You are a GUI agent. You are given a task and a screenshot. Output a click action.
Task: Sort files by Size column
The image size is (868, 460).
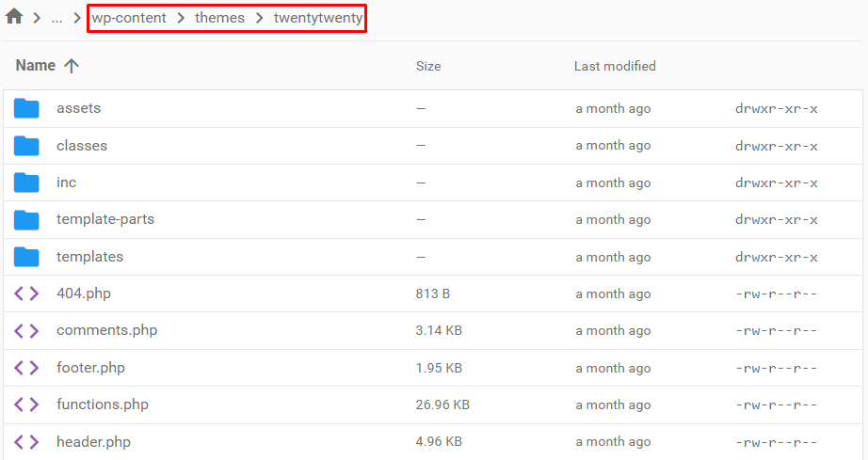428,66
